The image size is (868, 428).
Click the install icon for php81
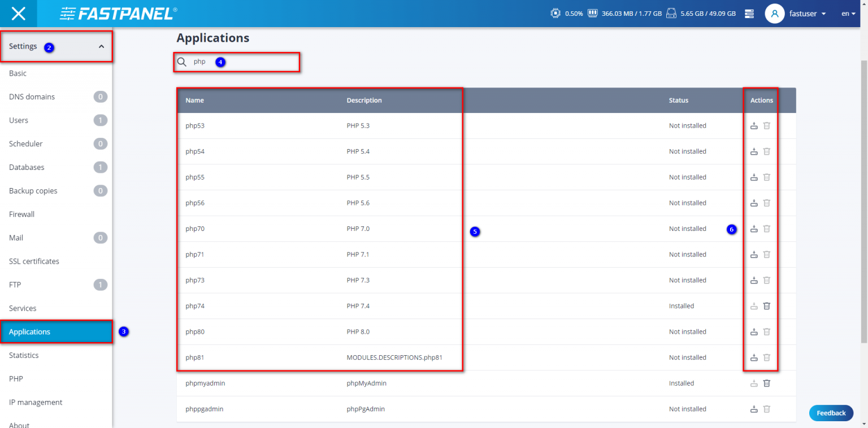pos(754,357)
